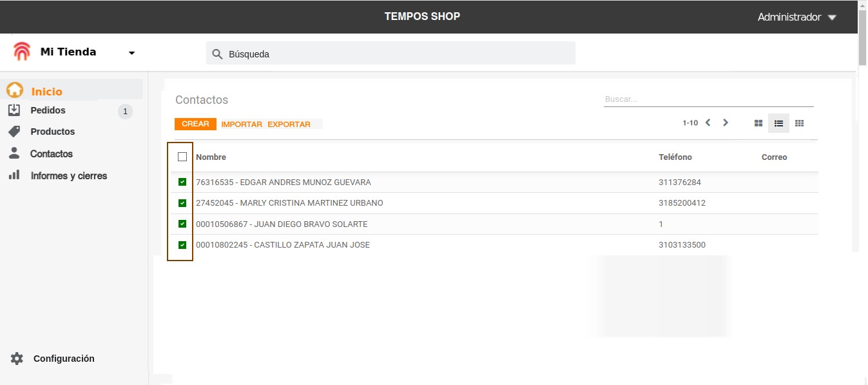Uncheck JUAN DIEGO BRAVO SOLARTE checkbox

coord(182,224)
